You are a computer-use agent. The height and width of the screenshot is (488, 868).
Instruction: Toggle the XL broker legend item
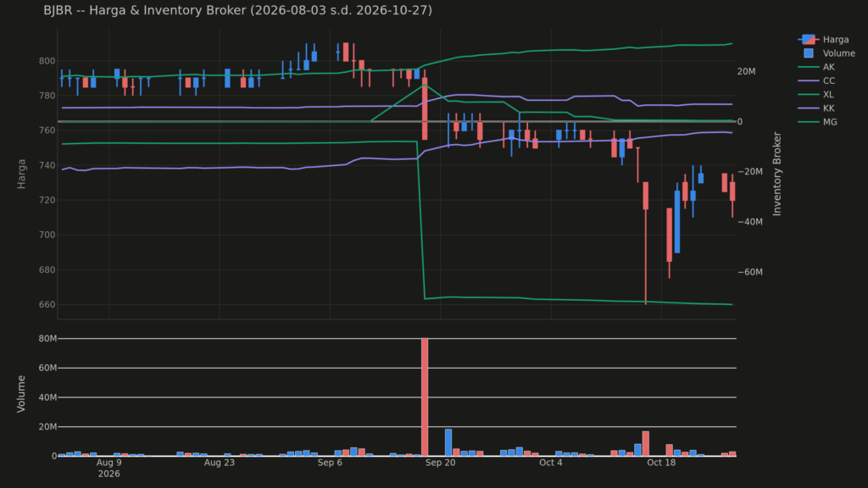(816, 95)
